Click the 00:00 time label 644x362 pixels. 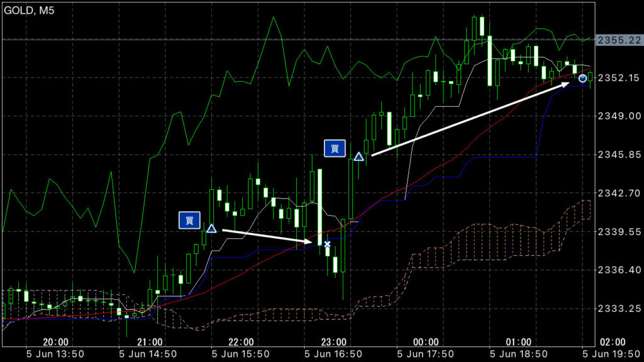point(426,342)
